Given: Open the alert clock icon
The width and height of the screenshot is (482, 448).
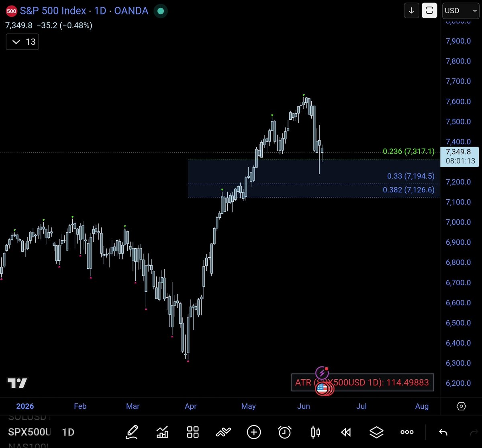Looking at the screenshot, I should click(285, 432).
